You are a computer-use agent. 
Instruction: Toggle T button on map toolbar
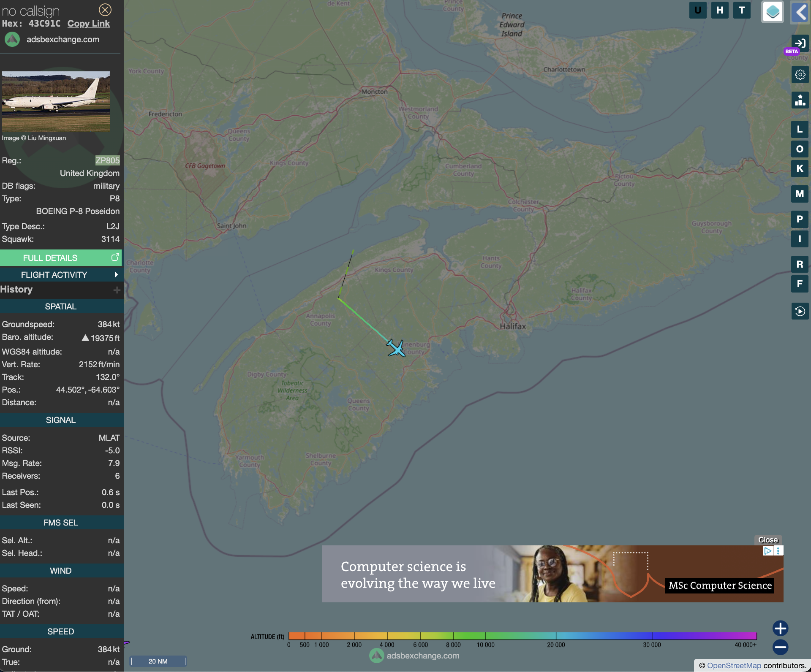click(742, 10)
